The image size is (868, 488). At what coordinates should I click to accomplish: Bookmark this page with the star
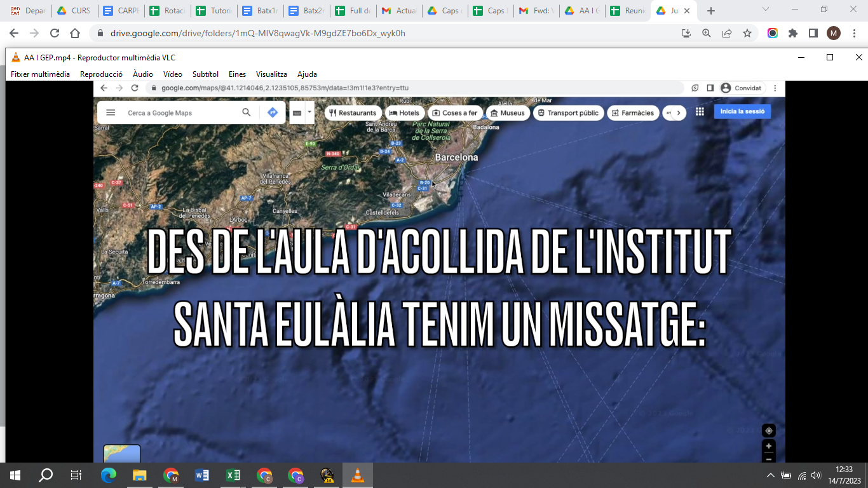[x=747, y=33]
